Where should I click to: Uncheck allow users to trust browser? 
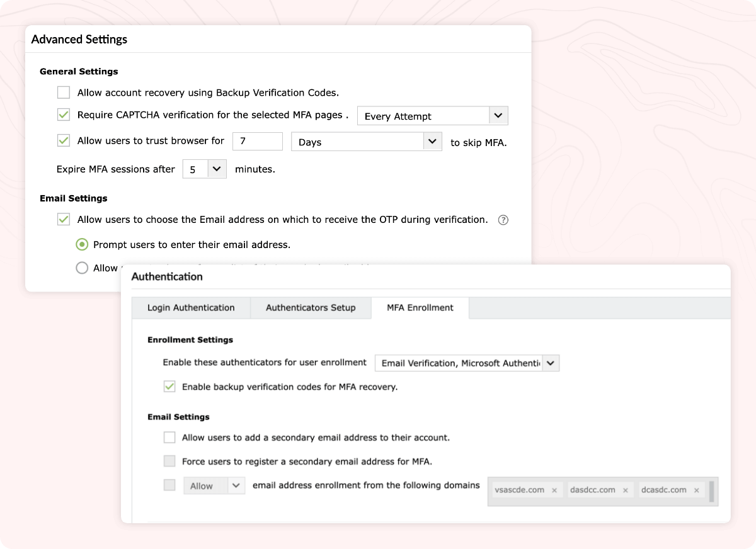[x=63, y=141]
